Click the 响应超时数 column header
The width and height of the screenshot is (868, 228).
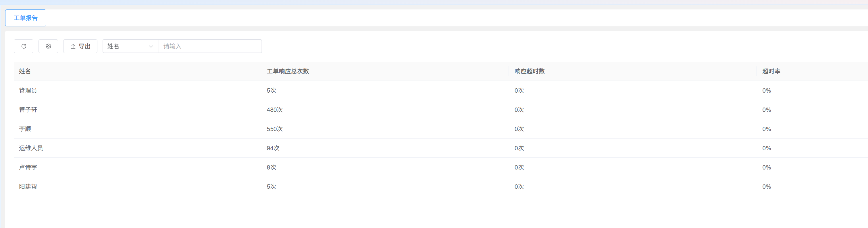(529, 71)
